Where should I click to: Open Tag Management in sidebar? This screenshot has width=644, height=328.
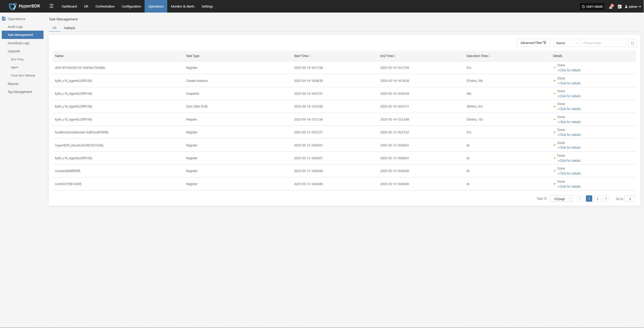(x=20, y=92)
